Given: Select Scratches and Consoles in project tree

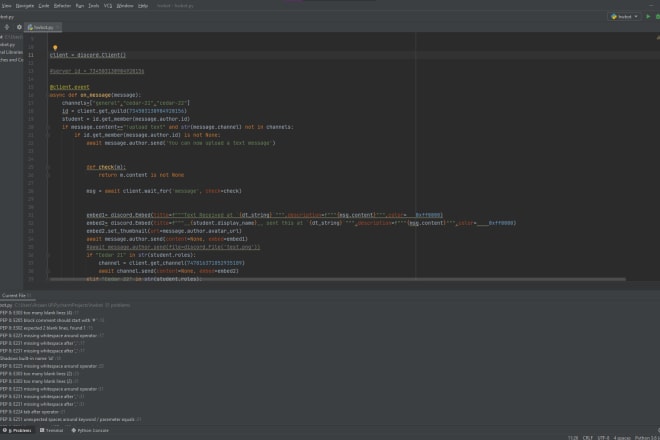Looking at the screenshot, I should coord(12,60).
